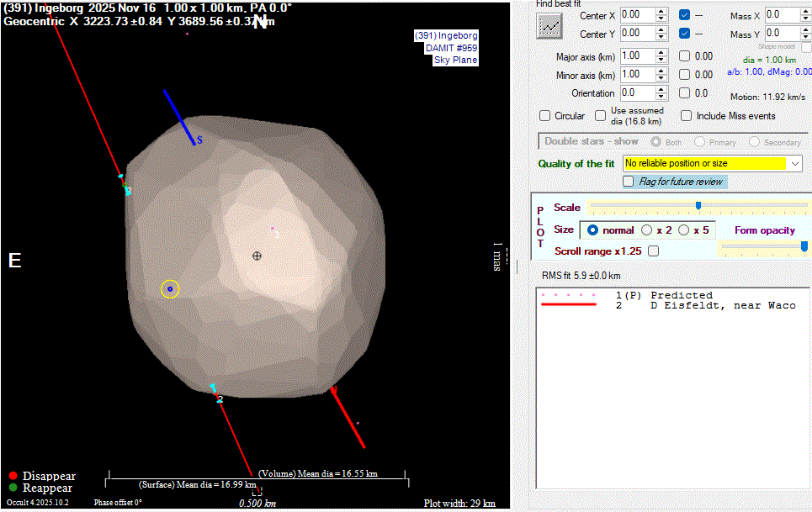Increase Center X with up arrow
812x512 pixels.
click(x=661, y=11)
